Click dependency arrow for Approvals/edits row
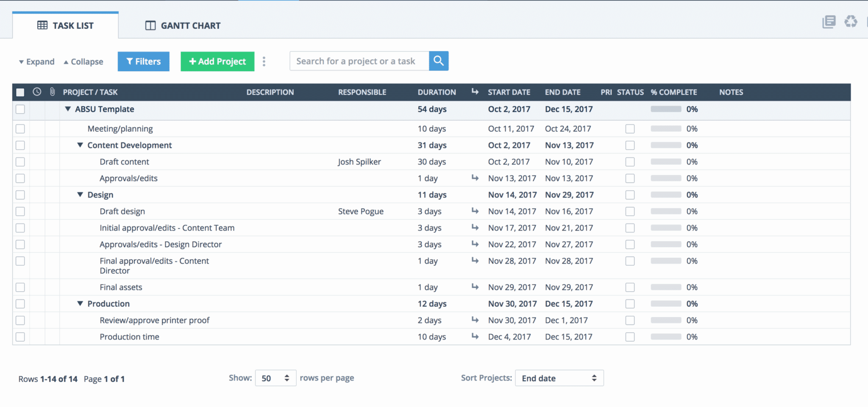 (475, 178)
